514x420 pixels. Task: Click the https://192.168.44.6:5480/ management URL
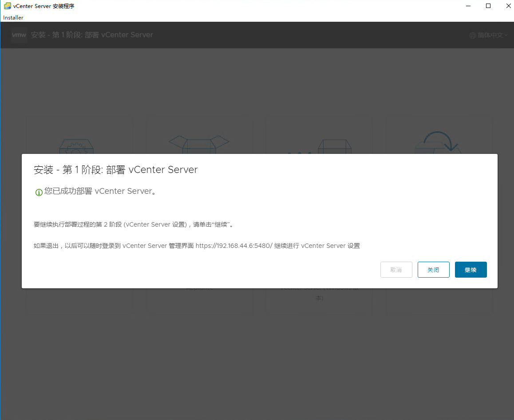[x=234, y=246]
